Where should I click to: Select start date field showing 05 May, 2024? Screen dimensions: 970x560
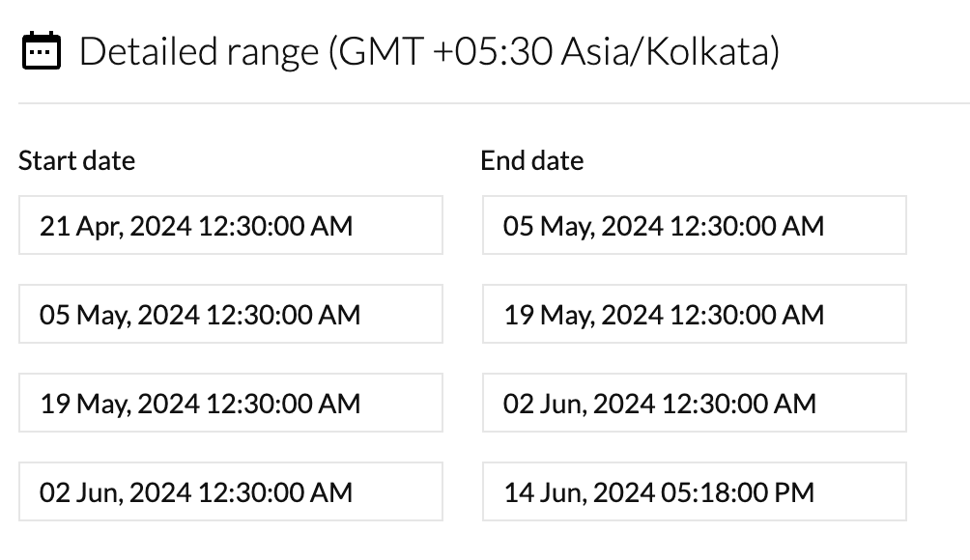[x=230, y=315]
